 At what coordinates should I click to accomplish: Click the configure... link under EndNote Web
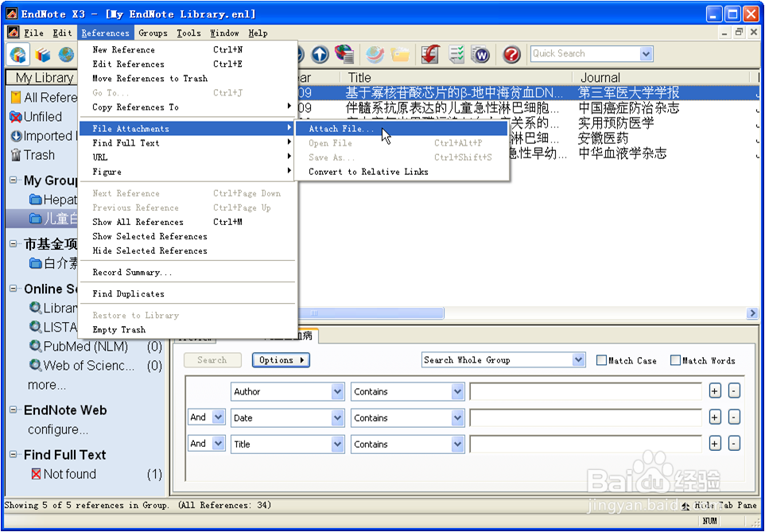point(58,430)
